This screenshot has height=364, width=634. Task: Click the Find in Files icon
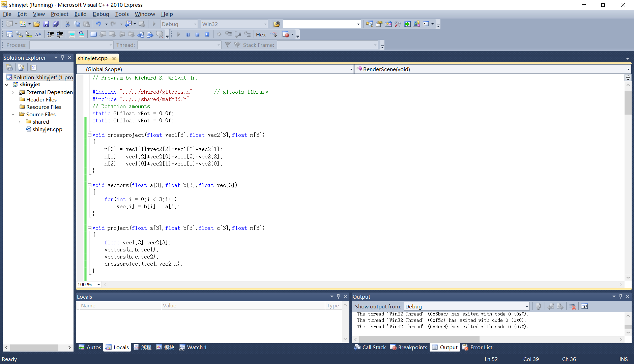pyautogui.click(x=277, y=24)
